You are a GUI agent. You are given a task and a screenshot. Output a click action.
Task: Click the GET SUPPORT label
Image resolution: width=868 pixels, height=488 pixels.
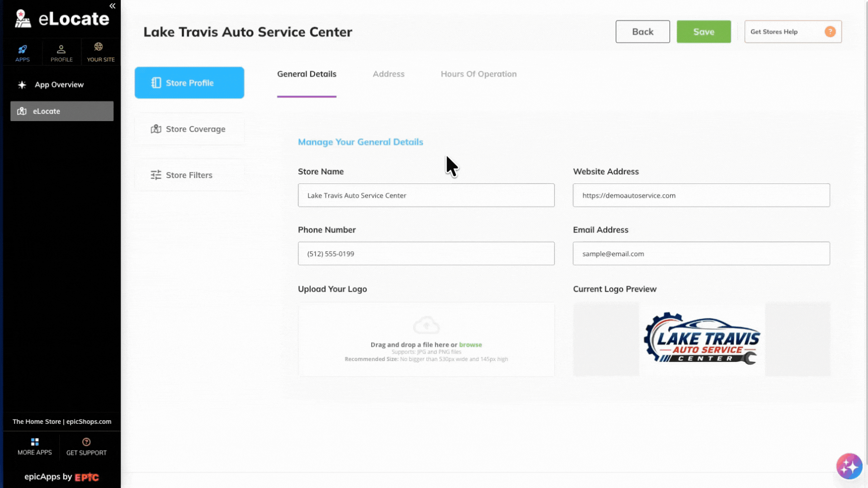86,453
